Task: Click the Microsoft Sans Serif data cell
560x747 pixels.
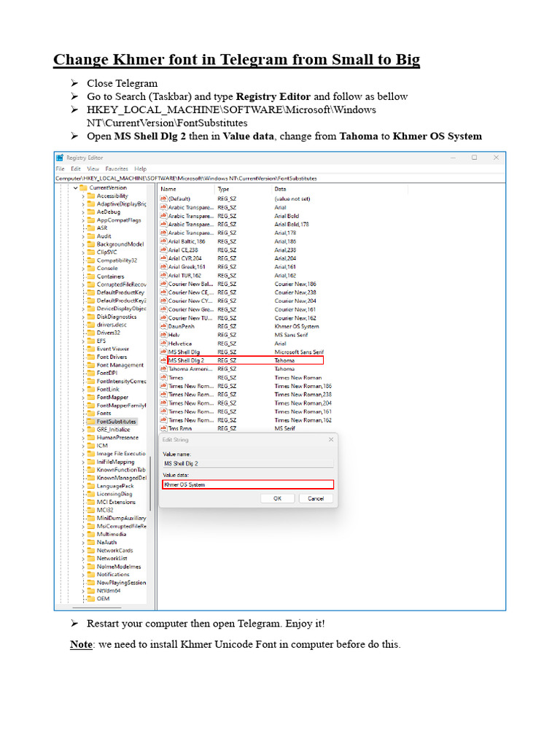Action: pyautogui.click(x=299, y=352)
